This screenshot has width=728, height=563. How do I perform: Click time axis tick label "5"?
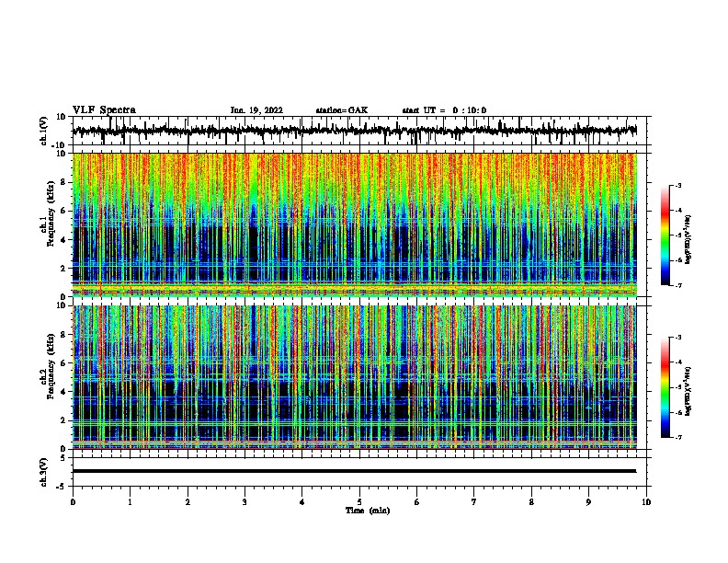coord(359,502)
